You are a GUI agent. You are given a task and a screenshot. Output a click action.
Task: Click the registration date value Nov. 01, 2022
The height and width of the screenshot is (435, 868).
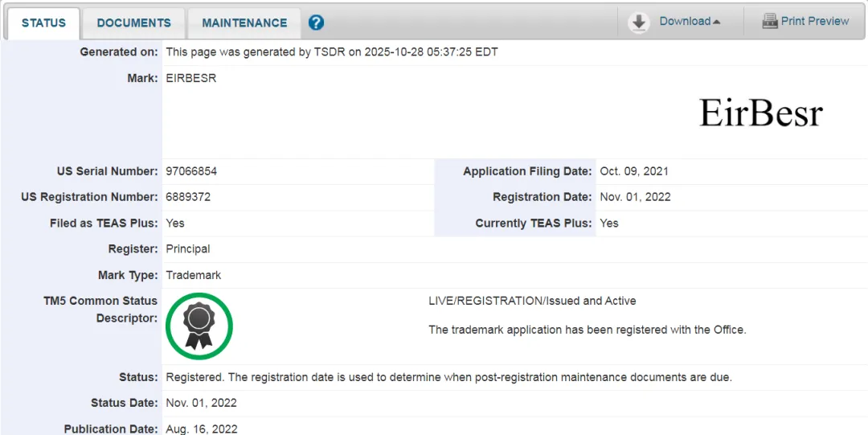coord(635,197)
